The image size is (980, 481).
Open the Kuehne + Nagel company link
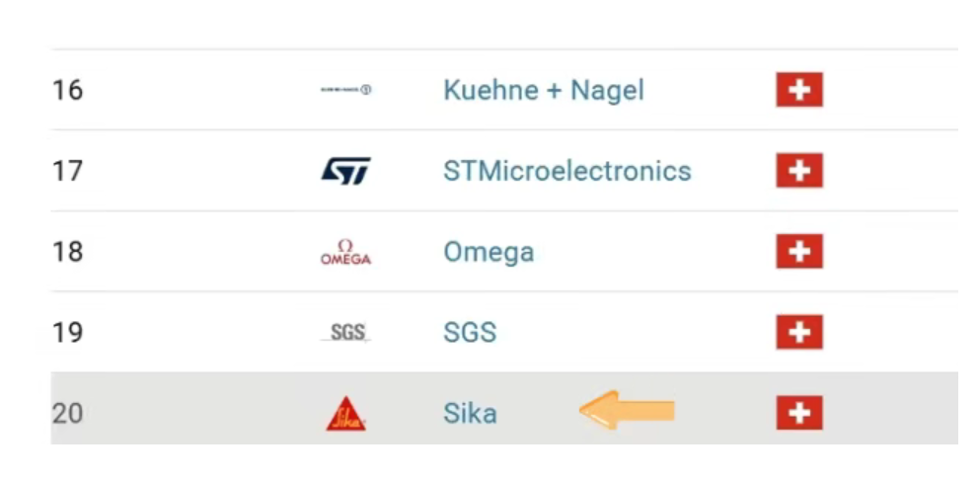(x=543, y=90)
